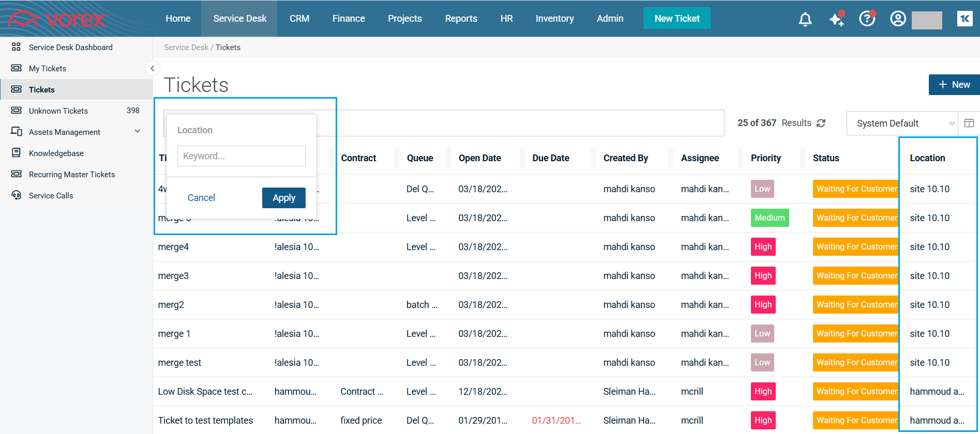Open the Reports menu
Screen dimensions: 980x434
pos(461,19)
